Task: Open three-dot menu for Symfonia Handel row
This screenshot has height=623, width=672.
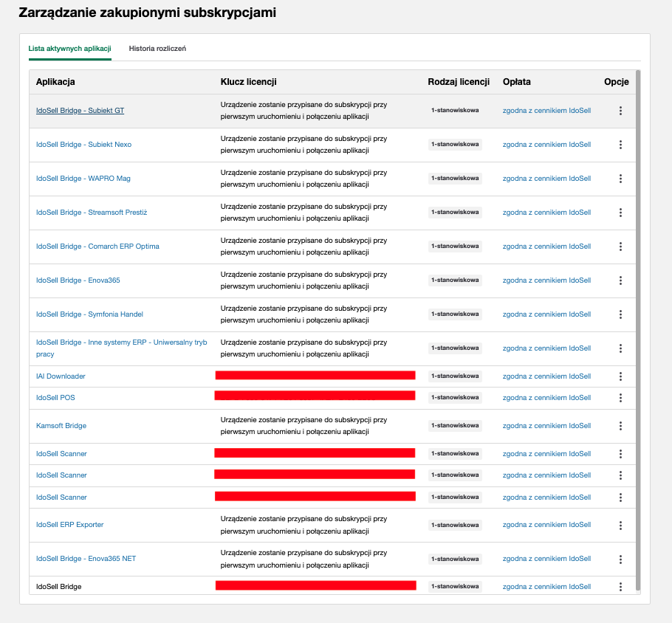Action: (620, 314)
